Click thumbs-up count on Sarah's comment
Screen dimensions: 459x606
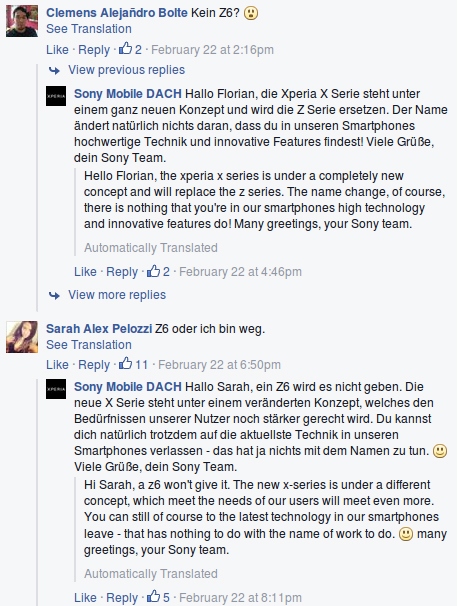(x=141, y=364)
